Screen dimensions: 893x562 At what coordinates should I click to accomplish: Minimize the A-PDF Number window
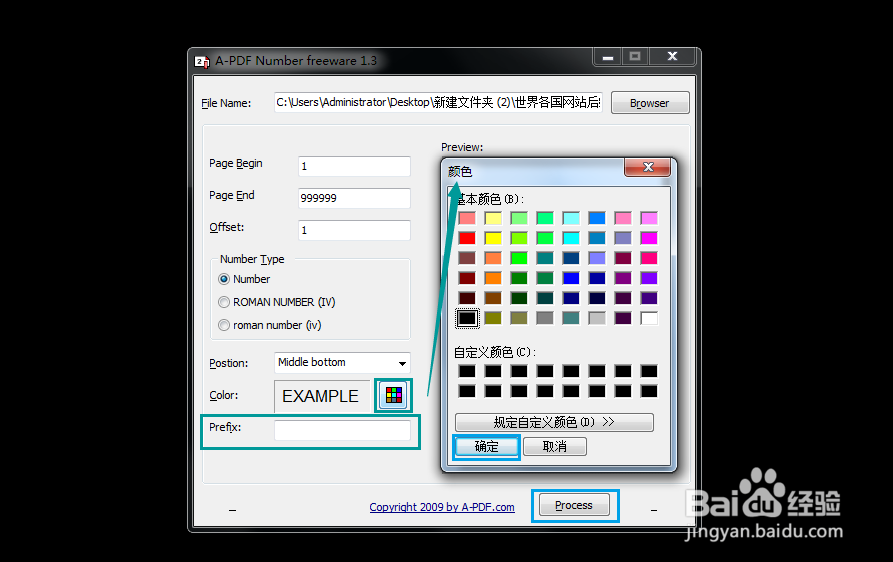608,57
